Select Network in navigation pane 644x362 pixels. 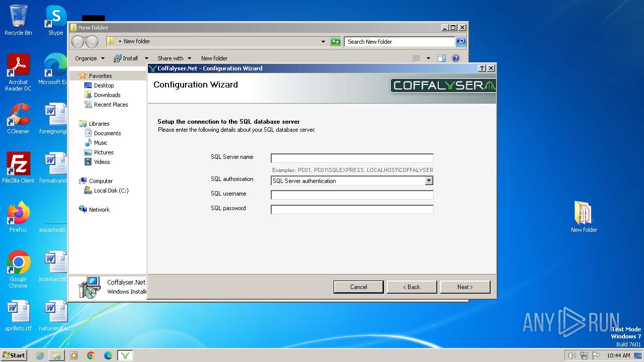(99, 210)
